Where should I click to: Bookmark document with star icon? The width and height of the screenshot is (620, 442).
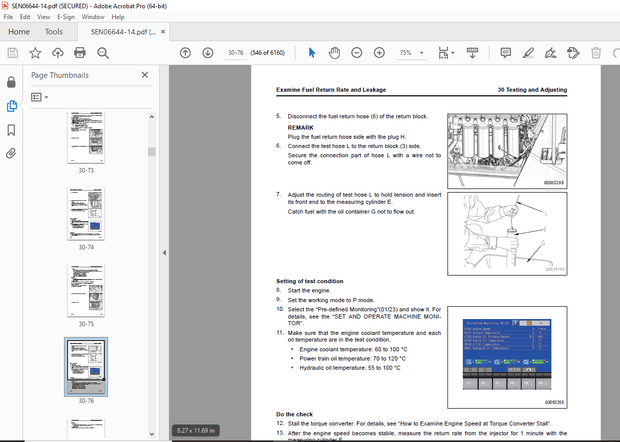pos(35,53)
